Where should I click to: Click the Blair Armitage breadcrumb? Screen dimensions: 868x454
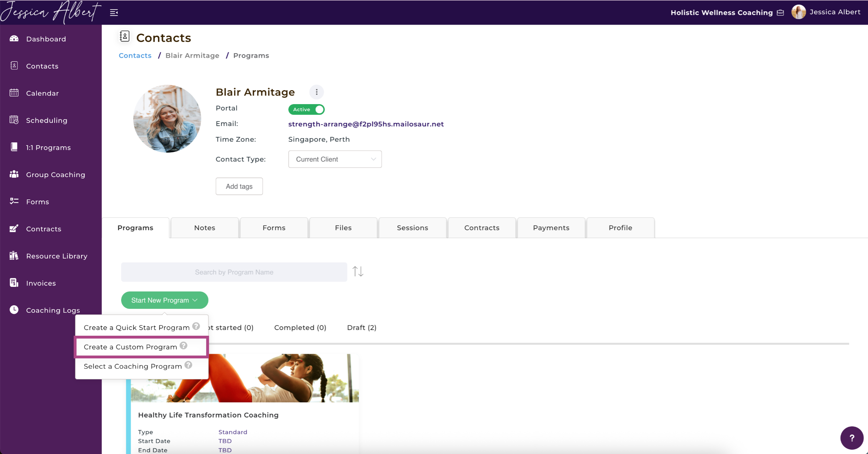pos(192,56)
